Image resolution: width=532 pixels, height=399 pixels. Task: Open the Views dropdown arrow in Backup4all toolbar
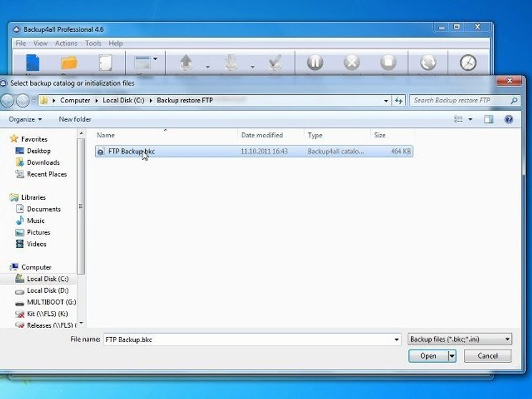(155, 59)
